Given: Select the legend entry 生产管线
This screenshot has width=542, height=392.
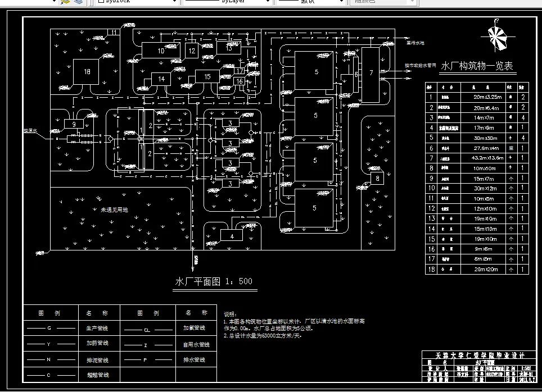Looking at the screenshot, I should click(97, 328).
